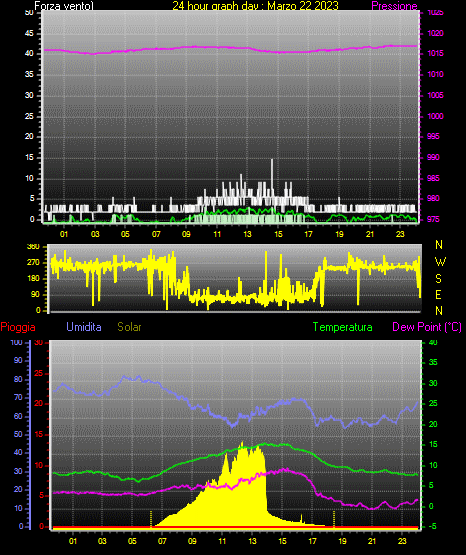
Task: Click the '1020' pressure axis value
Action: click(x=435, y=33)
